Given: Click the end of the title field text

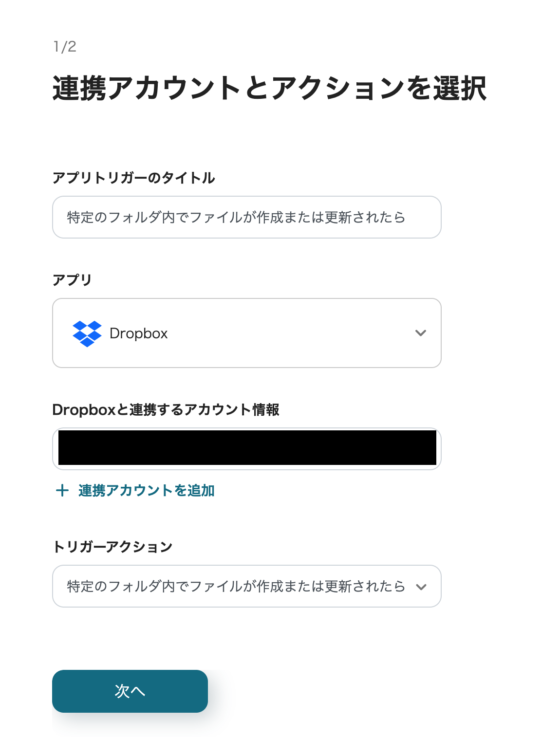Looking at the screenshot, I should (x=405, y=217).
